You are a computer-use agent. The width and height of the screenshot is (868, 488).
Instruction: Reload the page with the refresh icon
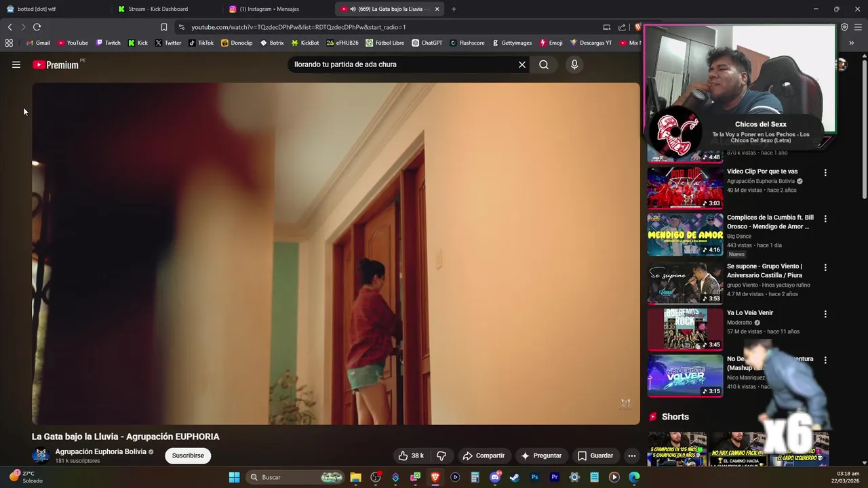(x=37, y=27)
